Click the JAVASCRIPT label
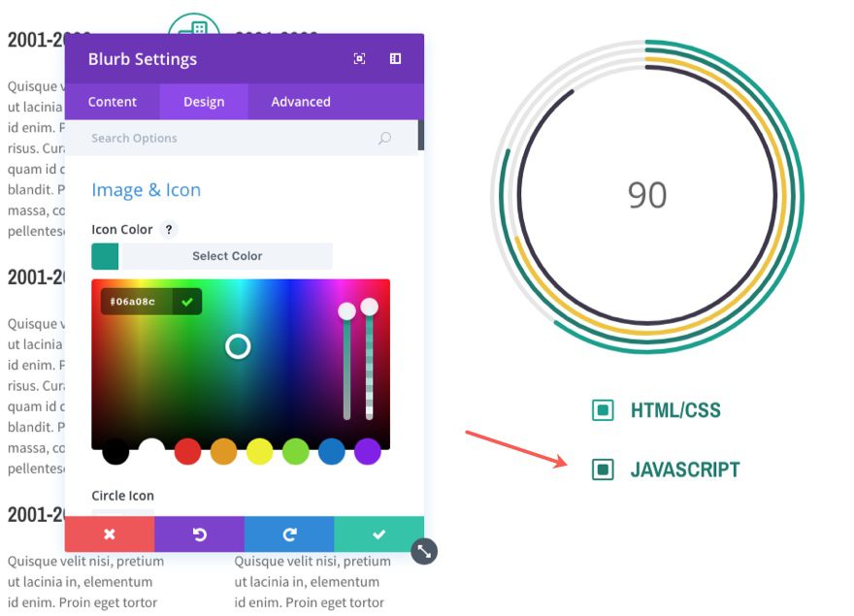 coord(685,470)
